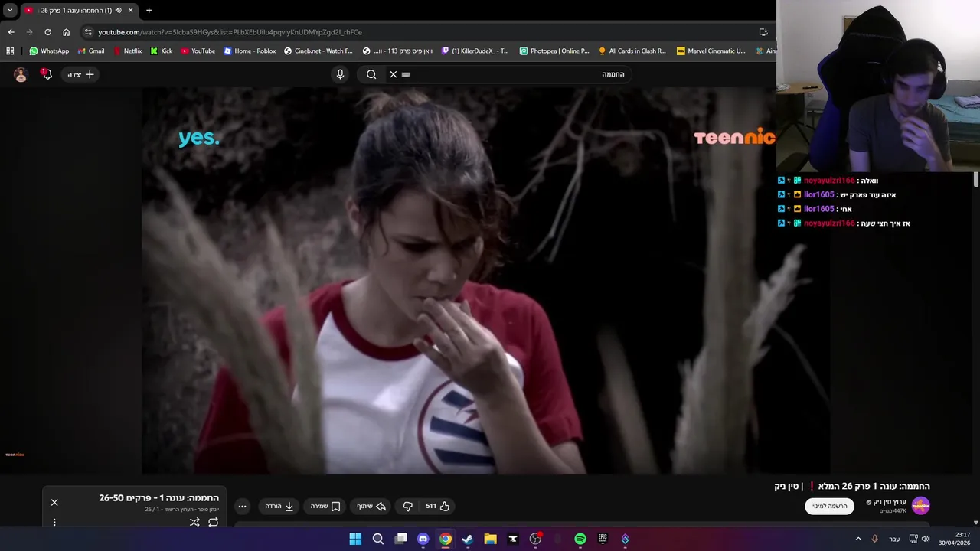980x551 pixels.
Task: Open Discord from the taskbar
Action: click(423, 539)
